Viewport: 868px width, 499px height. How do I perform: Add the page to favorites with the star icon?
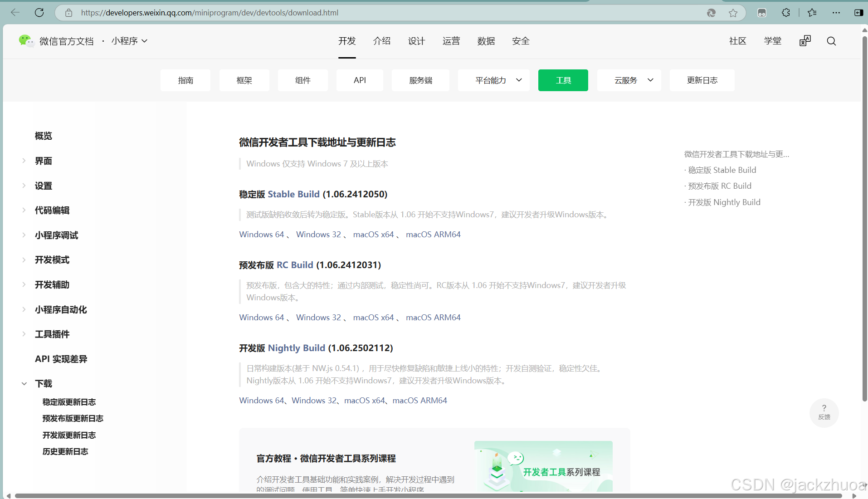[733, 13]
